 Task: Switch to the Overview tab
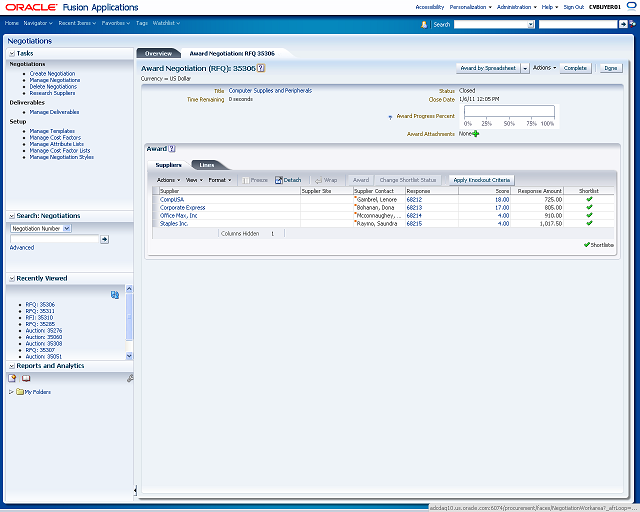(x=159, y=53)
